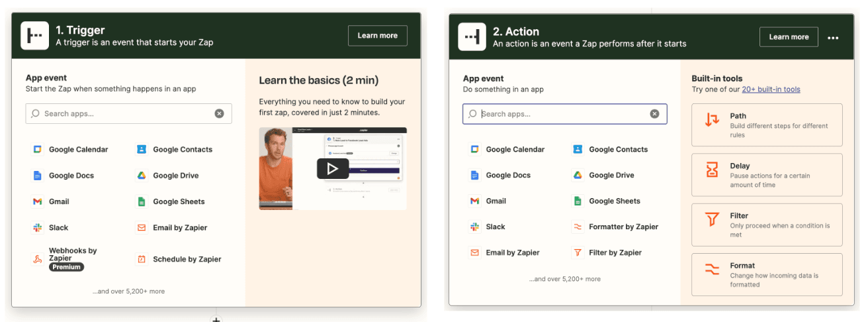Select the Path built-in tool card
This screenshot has width=868, height=322.
coord(767,125)
